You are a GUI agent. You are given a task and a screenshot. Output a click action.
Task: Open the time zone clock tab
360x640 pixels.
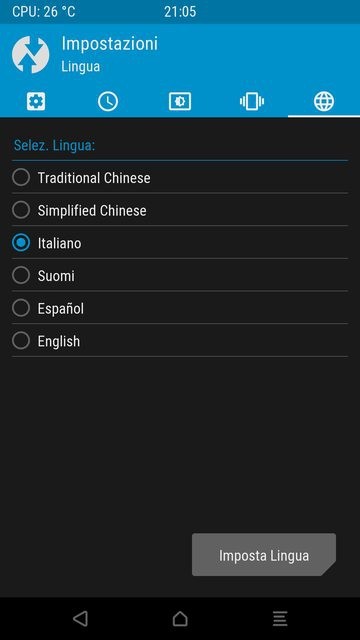pyautogui.click(x=108, y=101)
